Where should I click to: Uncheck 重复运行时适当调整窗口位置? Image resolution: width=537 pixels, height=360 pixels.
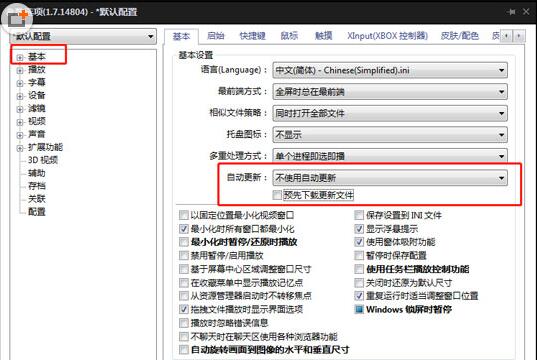(359, 296)
